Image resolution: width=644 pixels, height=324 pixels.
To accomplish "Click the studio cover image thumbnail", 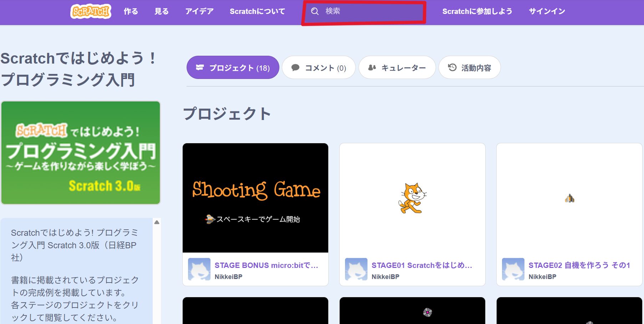I will pyautogui.click(x=81, y=153).
